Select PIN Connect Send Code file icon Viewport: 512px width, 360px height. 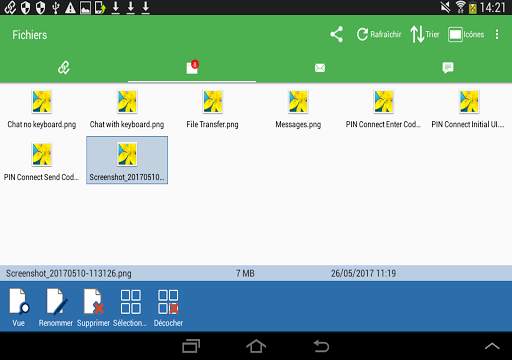42,154
